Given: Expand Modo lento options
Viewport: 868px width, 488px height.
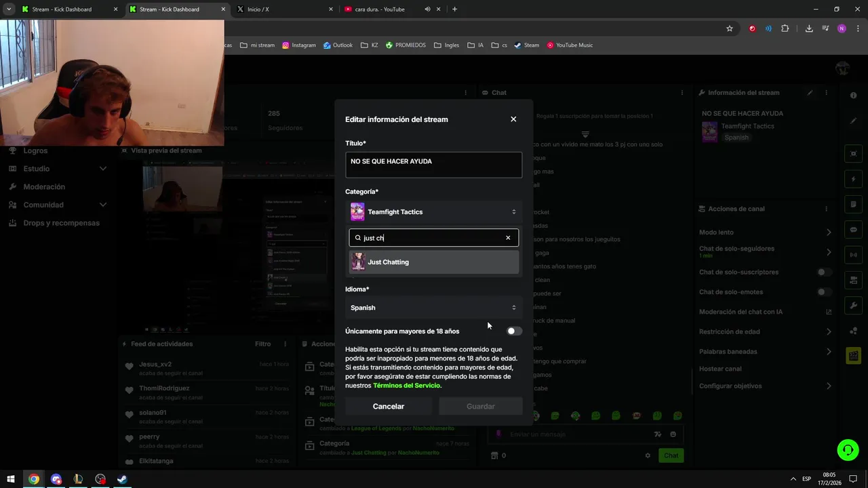Looking at the screenshot, I should coord(829,232).
